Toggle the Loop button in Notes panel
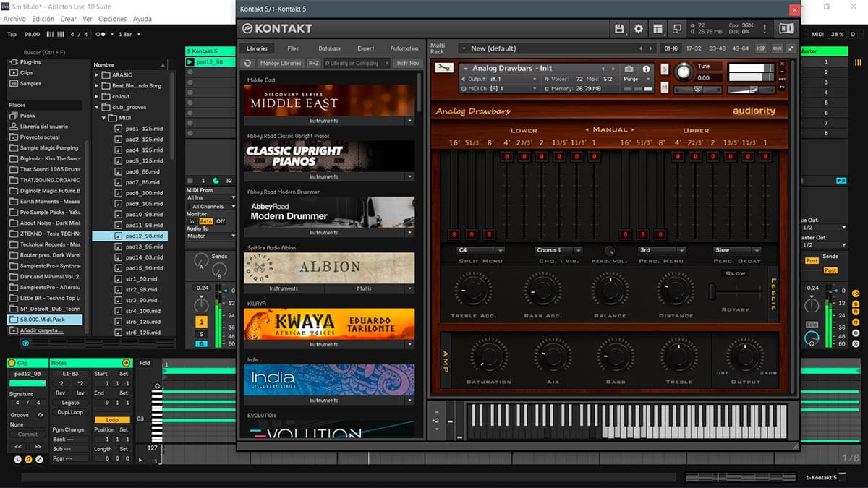 coord(112,420)
